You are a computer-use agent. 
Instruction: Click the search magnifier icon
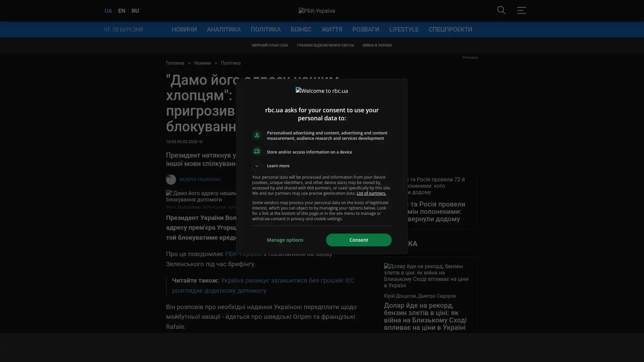click(x=501, y=10)
